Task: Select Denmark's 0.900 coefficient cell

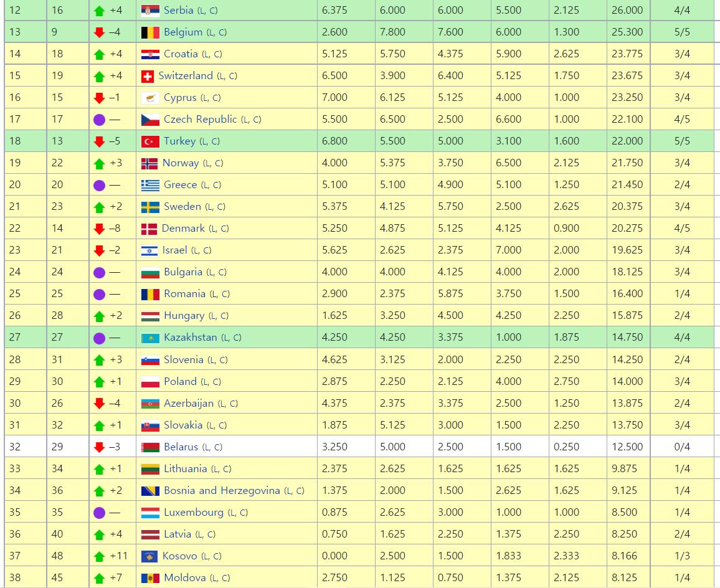Action: (577, 229)
